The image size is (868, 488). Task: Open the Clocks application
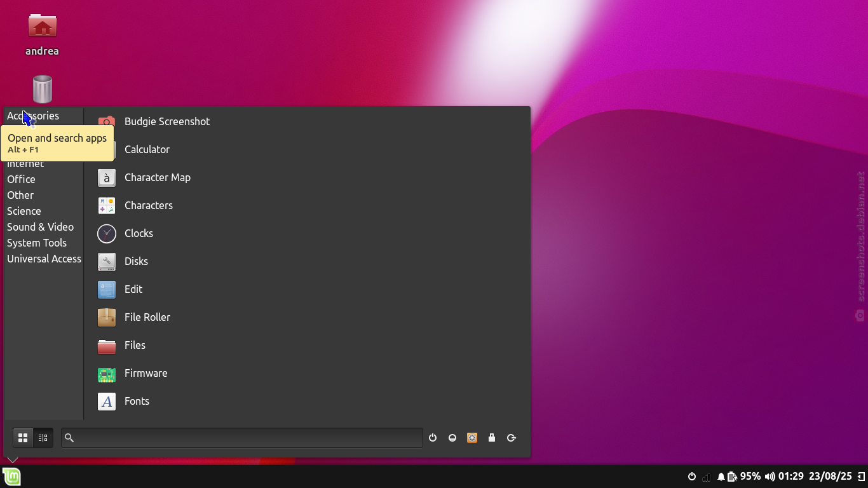[x=308, y=233]
